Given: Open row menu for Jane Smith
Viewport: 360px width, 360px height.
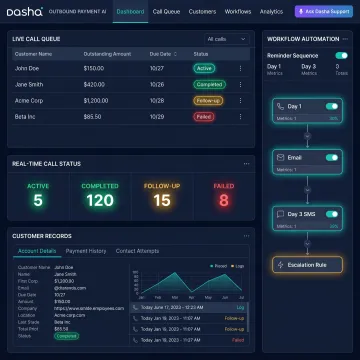Looking at the screenshot, I should [240, 85].
